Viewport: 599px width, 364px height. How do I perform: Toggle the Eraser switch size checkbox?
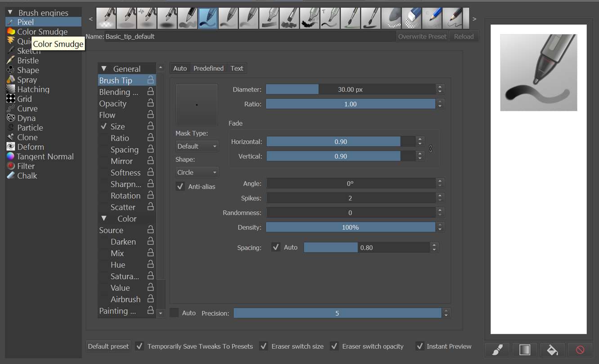pos(264,346)
